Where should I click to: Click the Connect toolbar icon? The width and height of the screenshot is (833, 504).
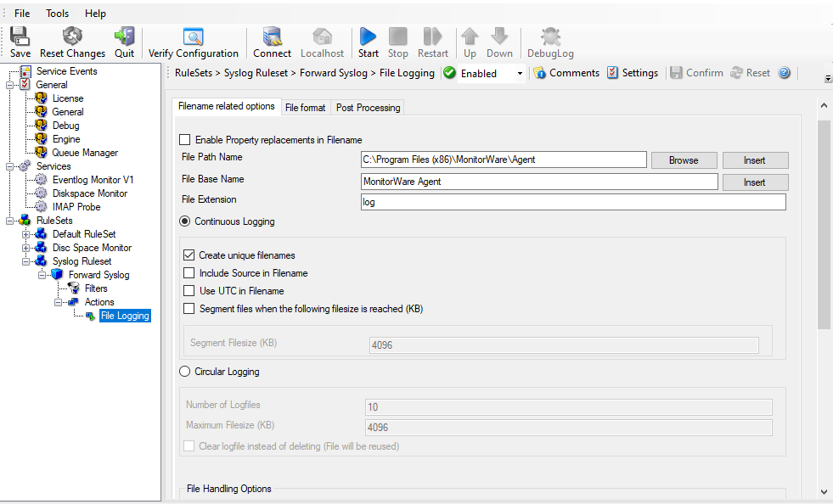pyautogui.click(x=272, y=36)
